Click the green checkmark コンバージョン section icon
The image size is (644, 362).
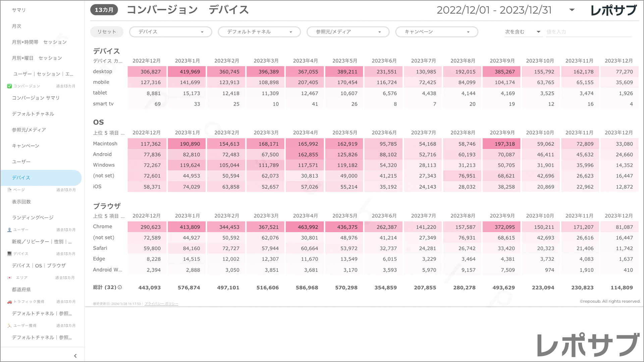coord(9,86)
